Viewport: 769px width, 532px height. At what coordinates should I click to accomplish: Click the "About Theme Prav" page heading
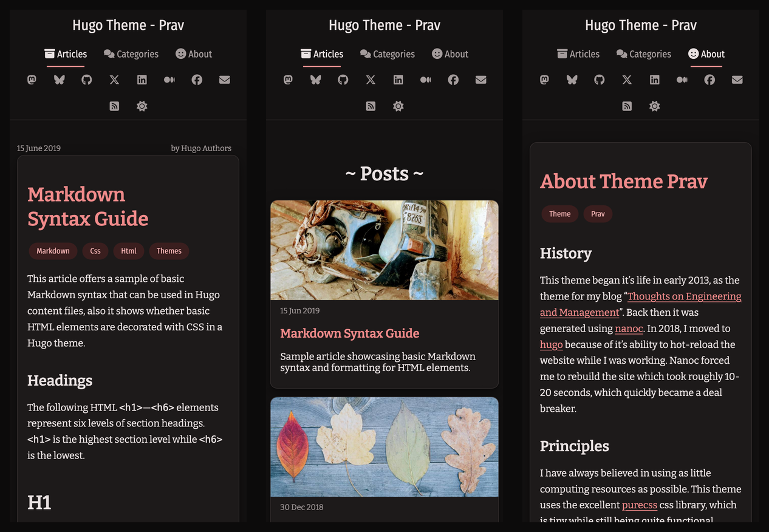(624, 181)
